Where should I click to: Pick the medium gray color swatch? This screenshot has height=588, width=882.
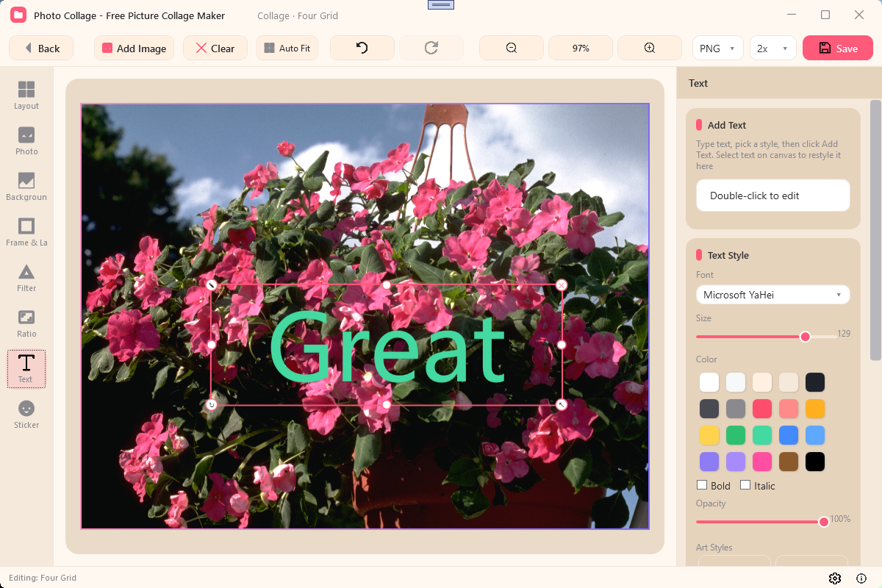[x=736, y=409]
